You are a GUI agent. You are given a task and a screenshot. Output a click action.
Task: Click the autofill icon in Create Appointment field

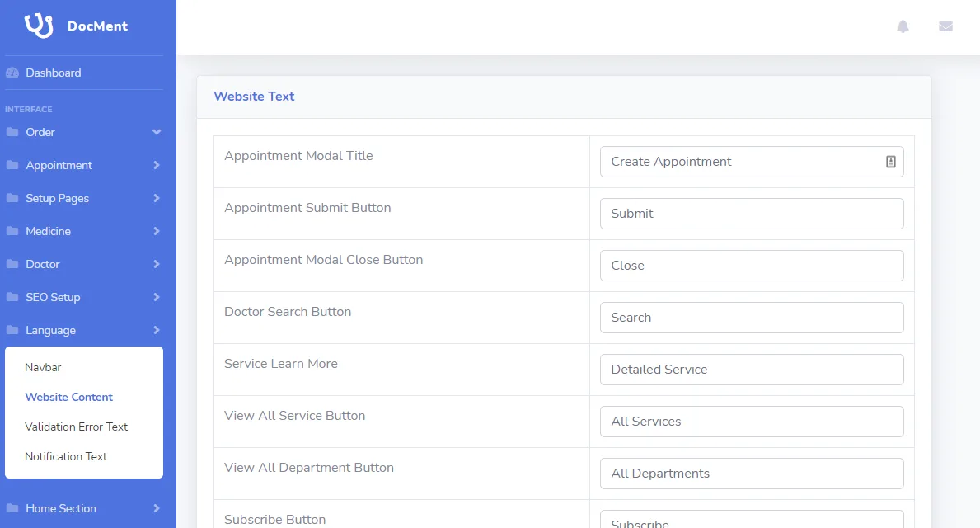click(x=891, y=162)
